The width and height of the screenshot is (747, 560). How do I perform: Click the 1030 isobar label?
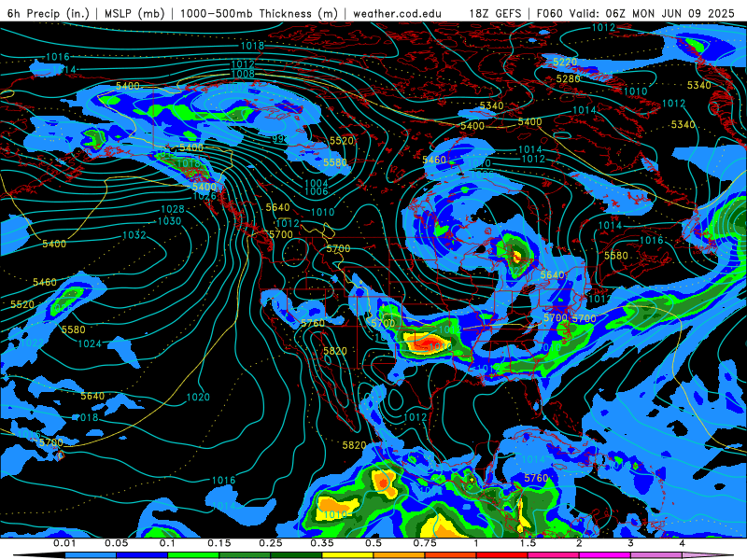pyautogui.click(x=169, y=221)
